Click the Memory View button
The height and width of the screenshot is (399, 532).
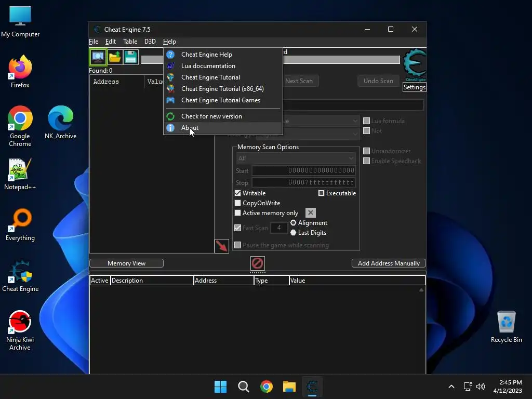127,263
